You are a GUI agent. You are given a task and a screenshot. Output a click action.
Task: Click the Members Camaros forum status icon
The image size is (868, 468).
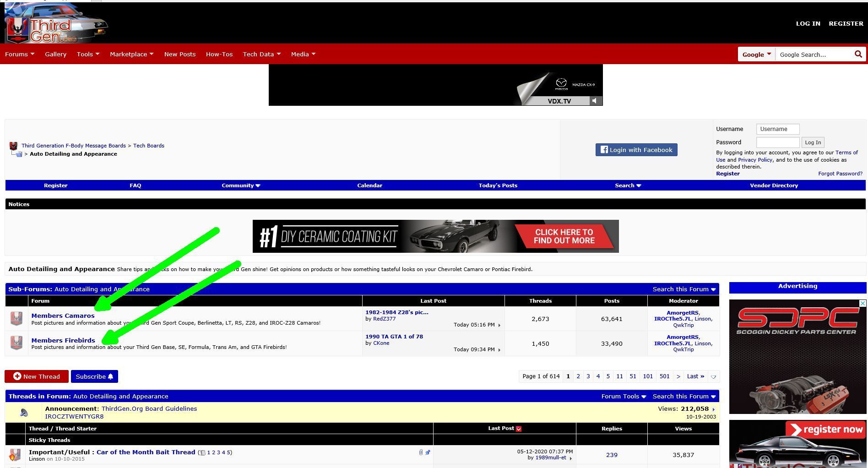[x=16, y=319]
